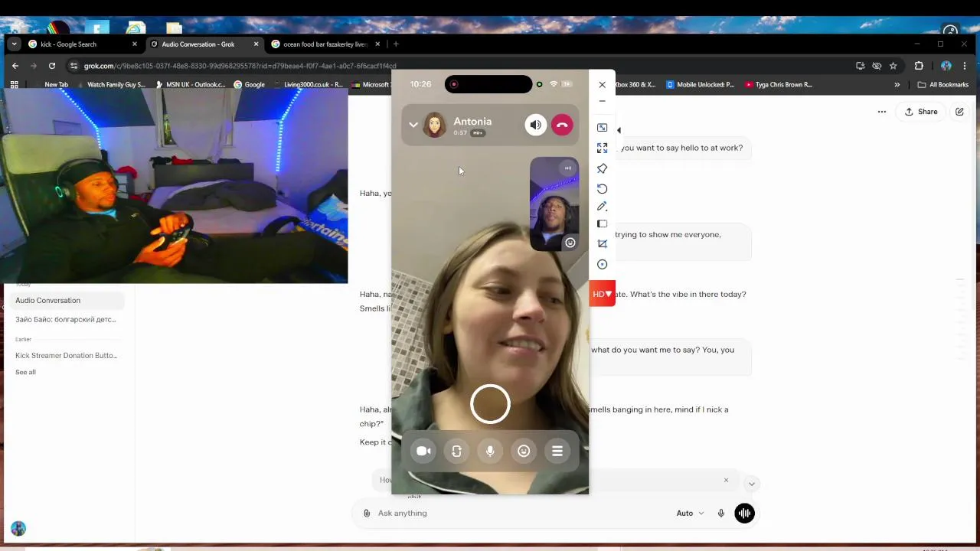The width and height of the screenshot is (980, 551).
Task: Start a new Grok chat with edit icon
Action: (959, 112)
